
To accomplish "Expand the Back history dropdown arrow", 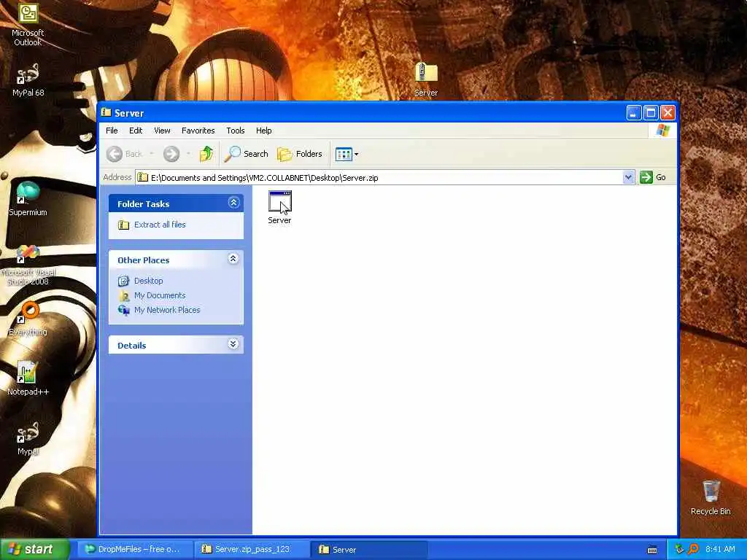I will (152, 154).
